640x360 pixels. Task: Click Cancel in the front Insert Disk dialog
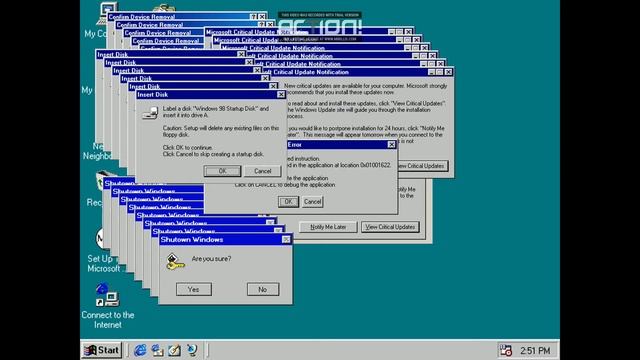click(262, 171)
